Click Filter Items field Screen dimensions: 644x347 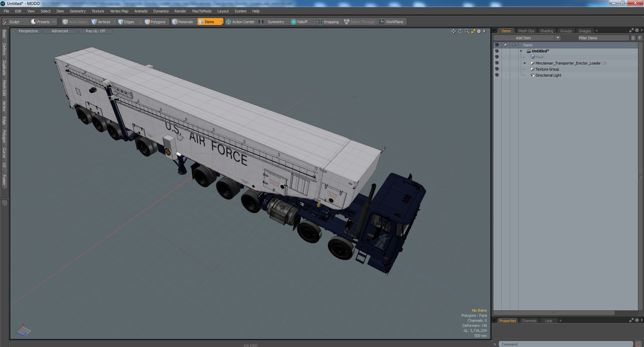click(603, 38)
